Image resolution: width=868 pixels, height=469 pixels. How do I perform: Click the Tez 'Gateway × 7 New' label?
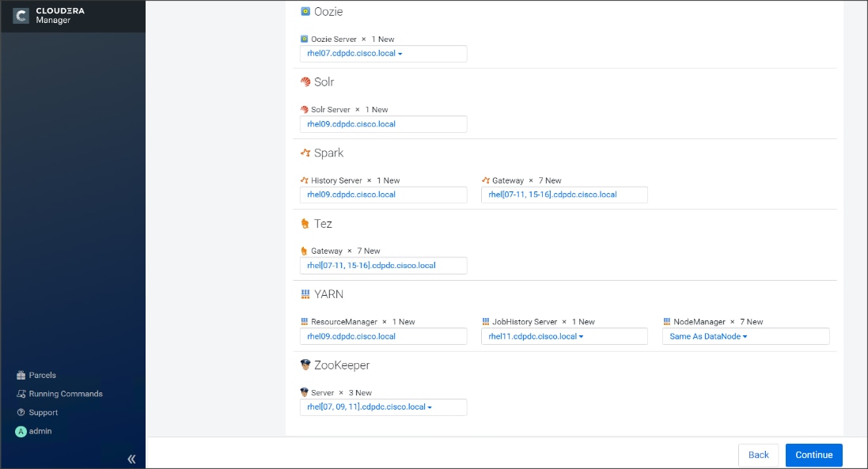pos(346,251)
